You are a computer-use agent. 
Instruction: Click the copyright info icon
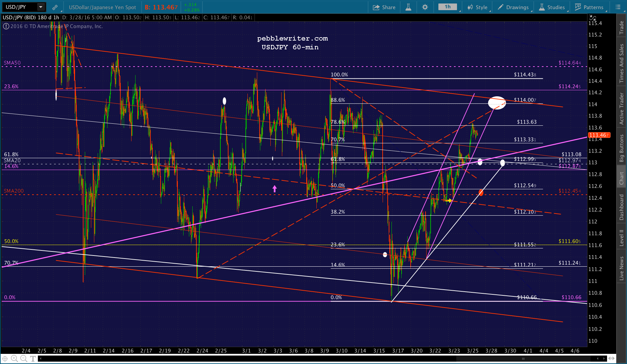point(6,26)
